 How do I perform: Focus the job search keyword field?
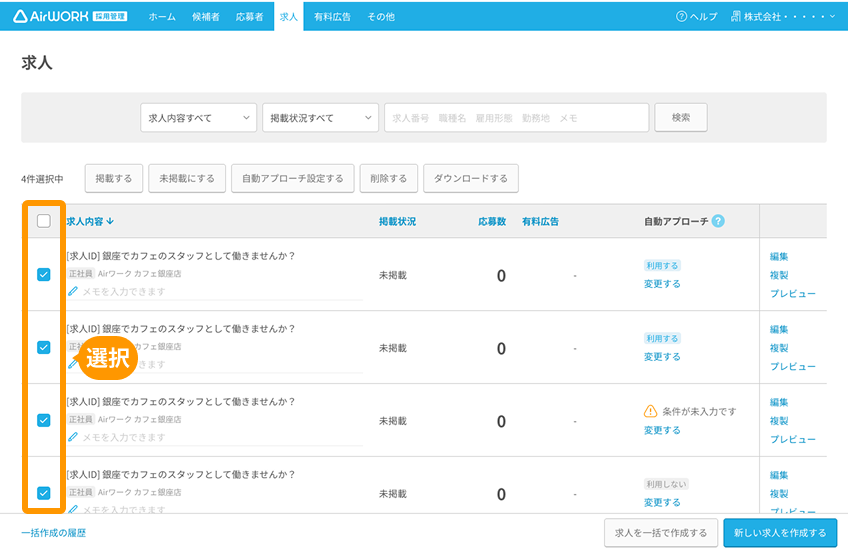(x=516, y=117)
